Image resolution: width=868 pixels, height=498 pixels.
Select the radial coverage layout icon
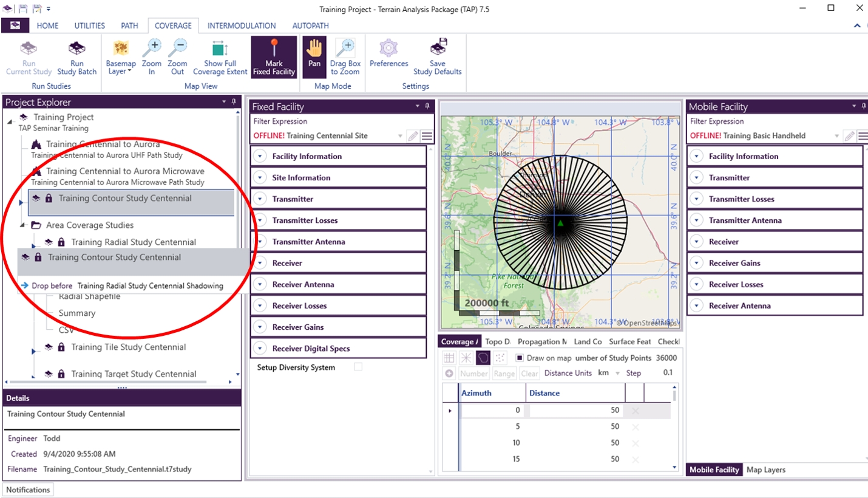point(466,358)
